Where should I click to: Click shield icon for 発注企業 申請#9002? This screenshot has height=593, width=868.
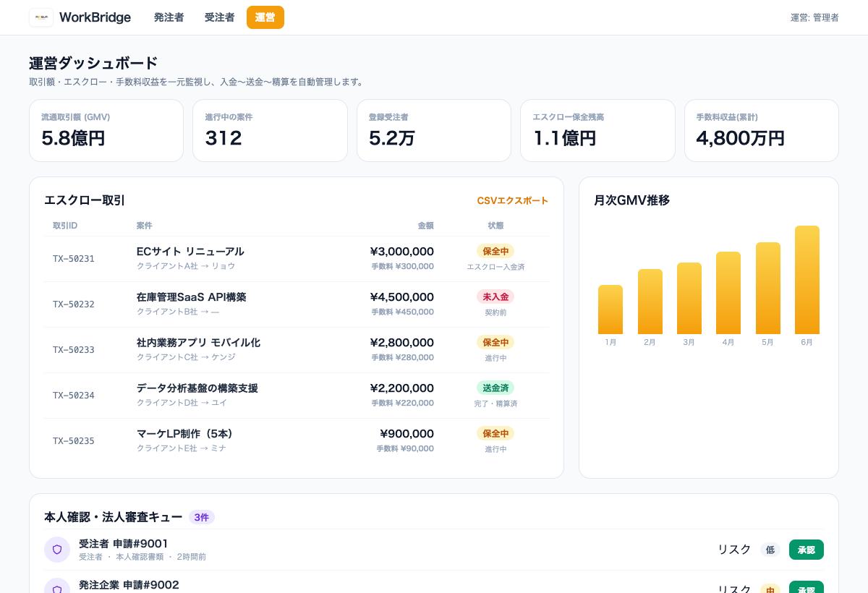pyautogui.click(x=57, y=586)
